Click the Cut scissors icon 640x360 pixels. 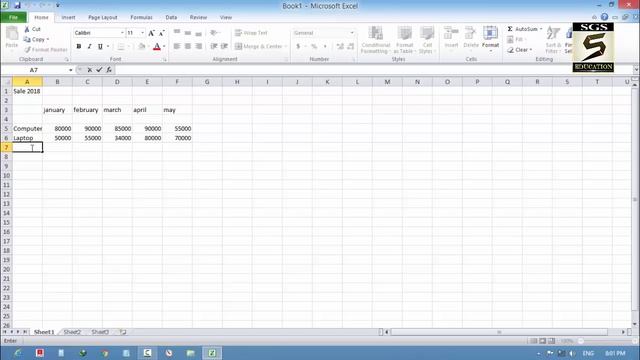coord(27,29)
